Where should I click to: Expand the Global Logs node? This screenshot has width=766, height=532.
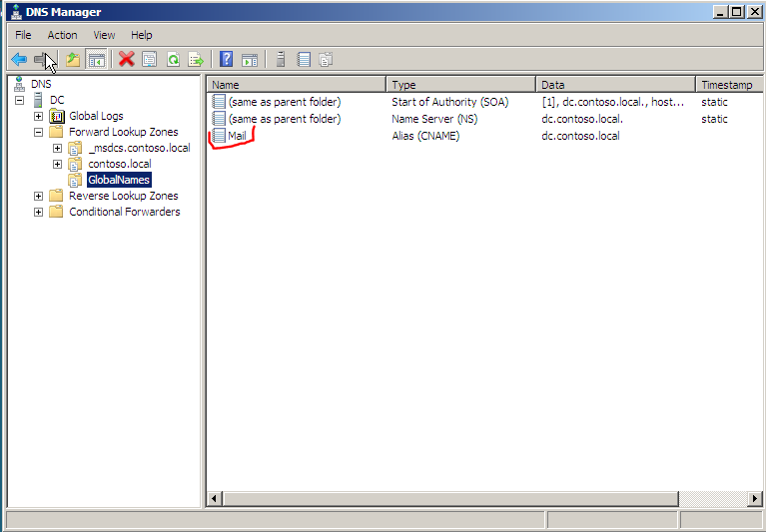(x=38, y=116)
